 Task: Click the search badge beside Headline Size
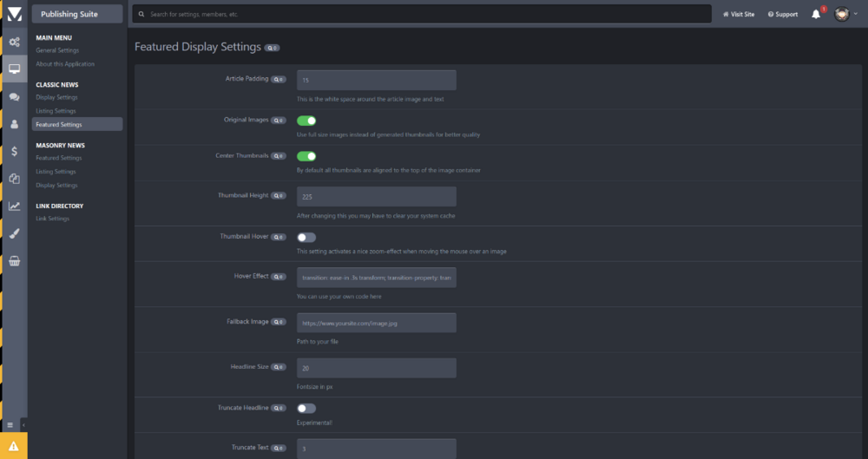click(279, 368)
